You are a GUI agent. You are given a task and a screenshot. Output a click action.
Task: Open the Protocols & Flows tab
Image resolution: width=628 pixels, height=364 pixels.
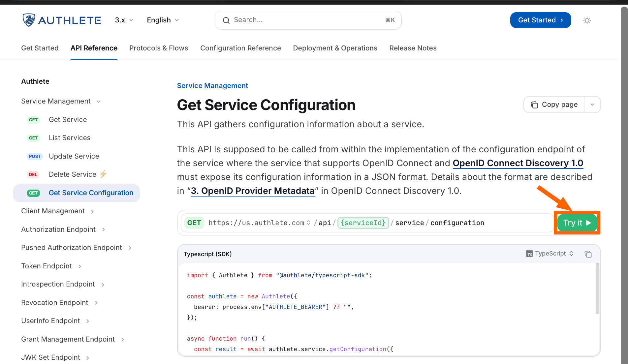pos(159,48)
